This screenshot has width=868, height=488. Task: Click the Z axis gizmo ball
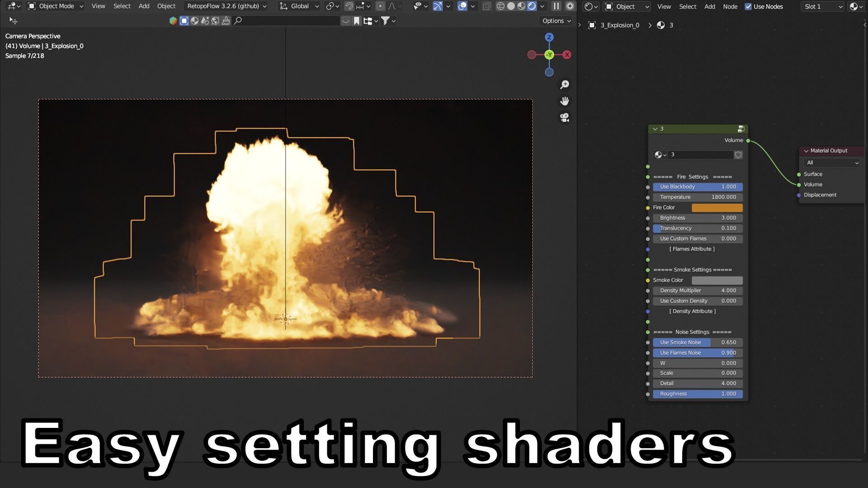pos(549,37)
